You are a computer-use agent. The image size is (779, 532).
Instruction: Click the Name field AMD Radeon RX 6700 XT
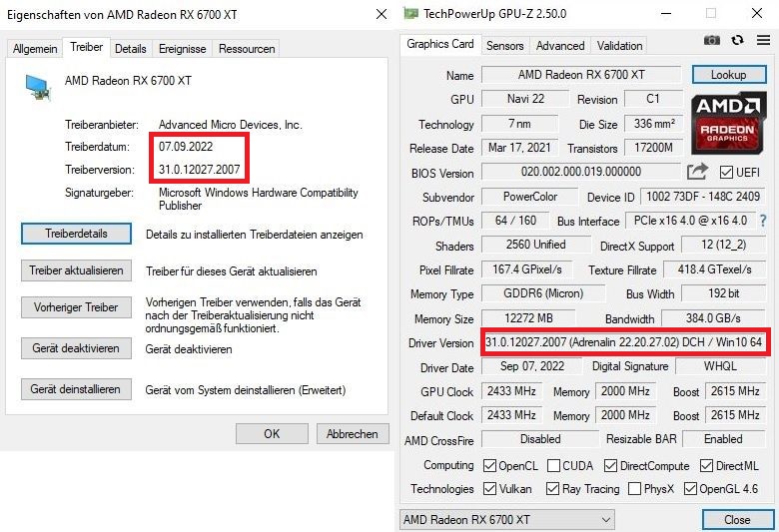pos(581,75)
